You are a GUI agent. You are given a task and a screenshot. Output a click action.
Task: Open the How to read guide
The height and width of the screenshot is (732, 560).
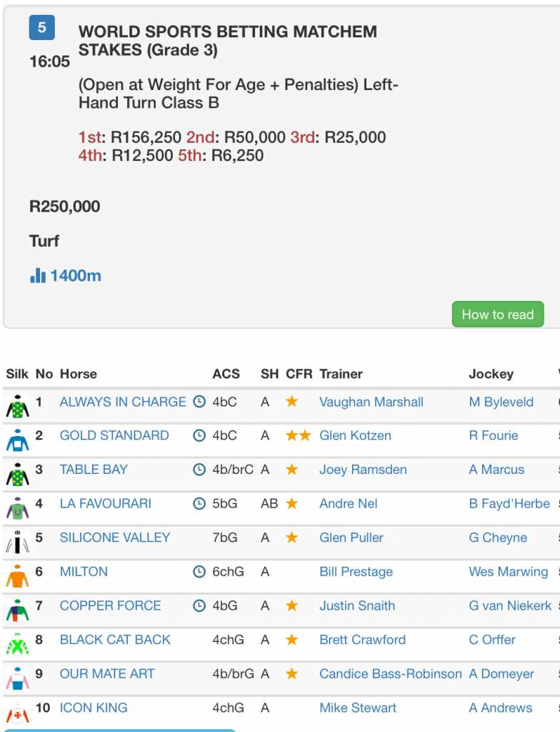497,315
